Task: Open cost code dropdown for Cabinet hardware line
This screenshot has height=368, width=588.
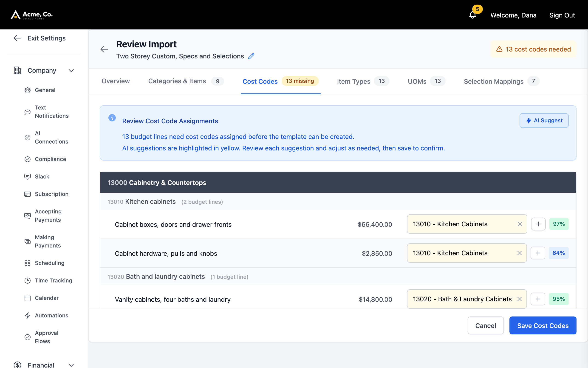Action: point(467,253)
